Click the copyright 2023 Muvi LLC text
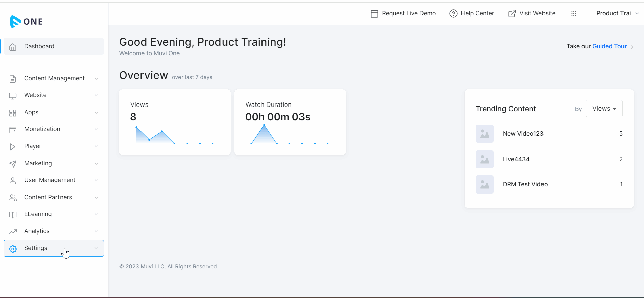This screenshot has width=644, height=298. [168, 267]
